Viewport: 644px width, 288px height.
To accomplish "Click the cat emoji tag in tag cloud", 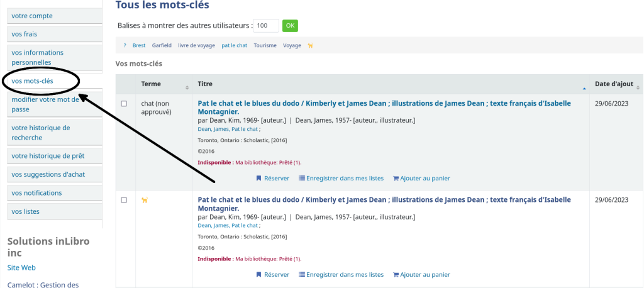I will 311,46.
